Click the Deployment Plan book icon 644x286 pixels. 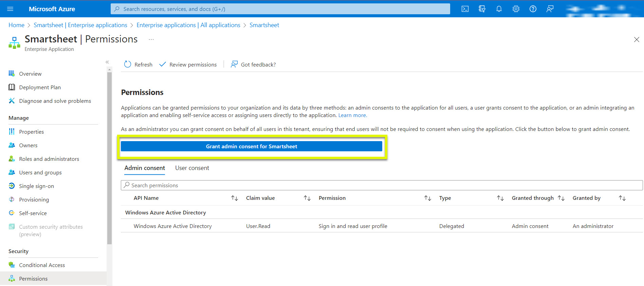tap(12, 87)
